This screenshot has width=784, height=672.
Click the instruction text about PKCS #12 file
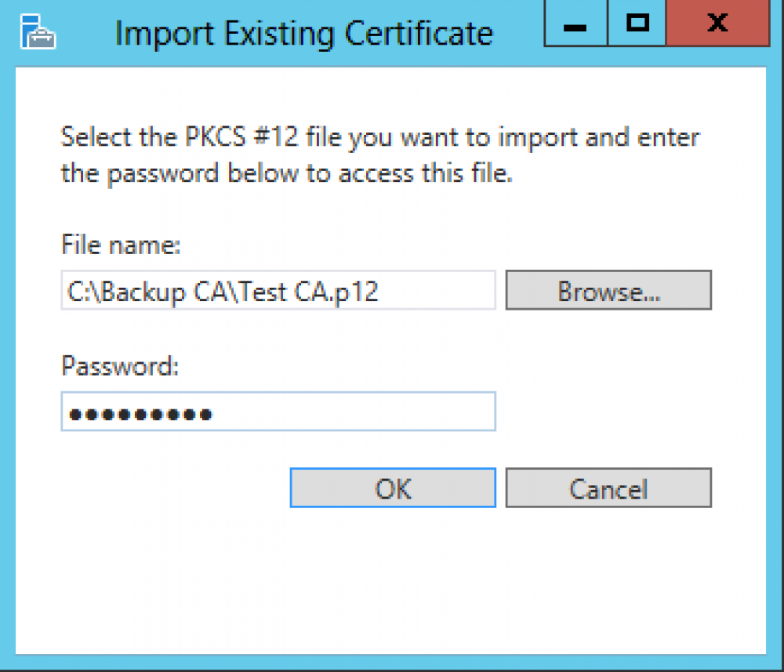(379, 154)
